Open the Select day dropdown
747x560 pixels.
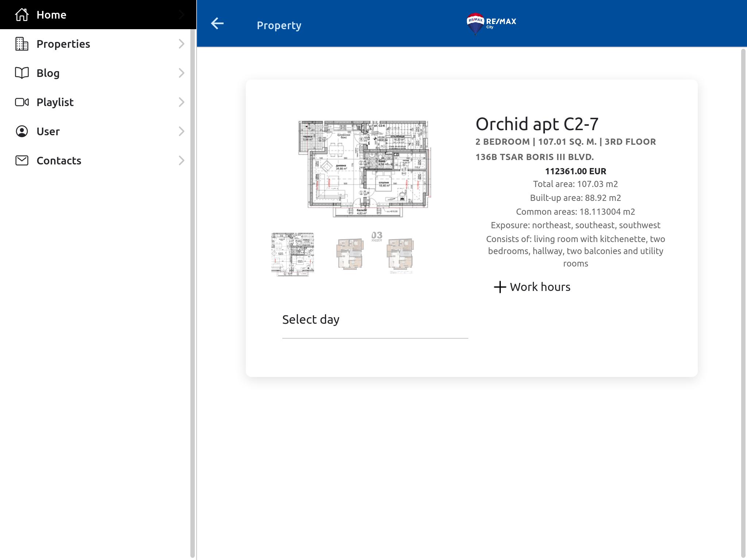coord(375,320)
